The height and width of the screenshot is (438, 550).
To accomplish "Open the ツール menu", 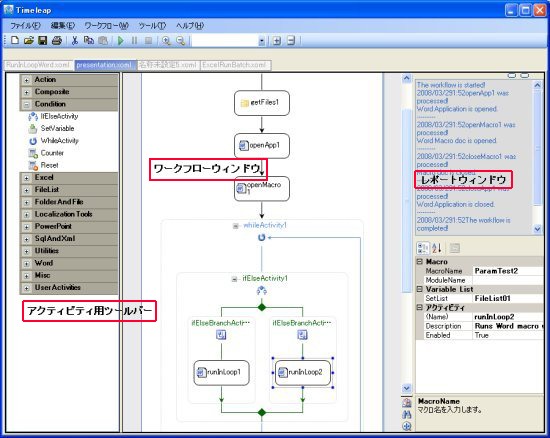I will tap(152, 26).
